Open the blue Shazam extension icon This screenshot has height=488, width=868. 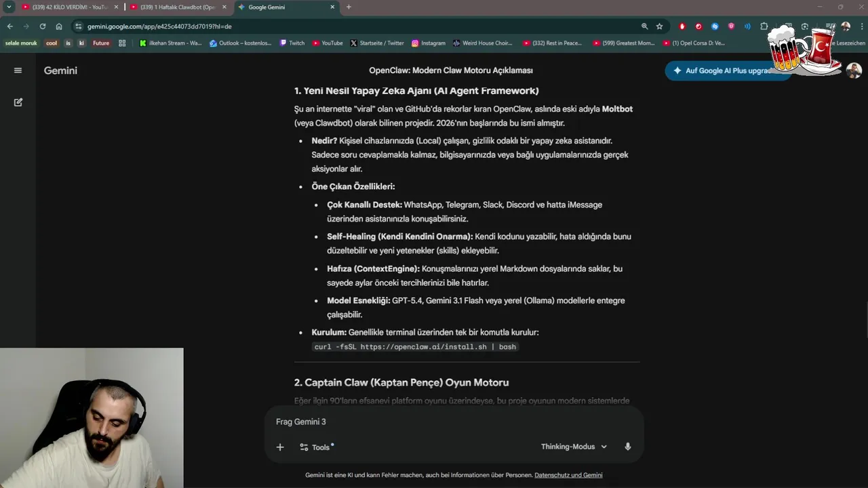tap(715, 26)
